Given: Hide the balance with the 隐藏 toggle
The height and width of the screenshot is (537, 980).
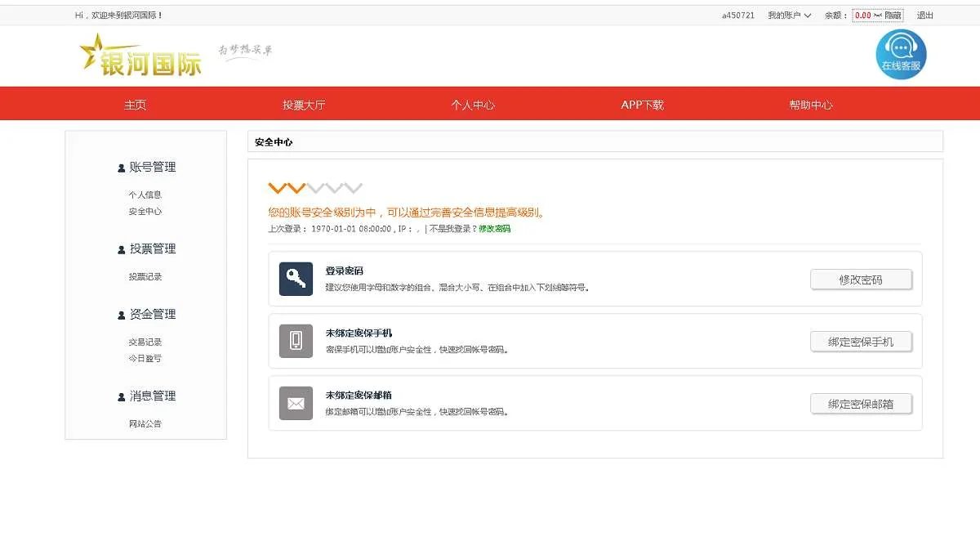Looking at the screenshot, I should coord(893,16).
